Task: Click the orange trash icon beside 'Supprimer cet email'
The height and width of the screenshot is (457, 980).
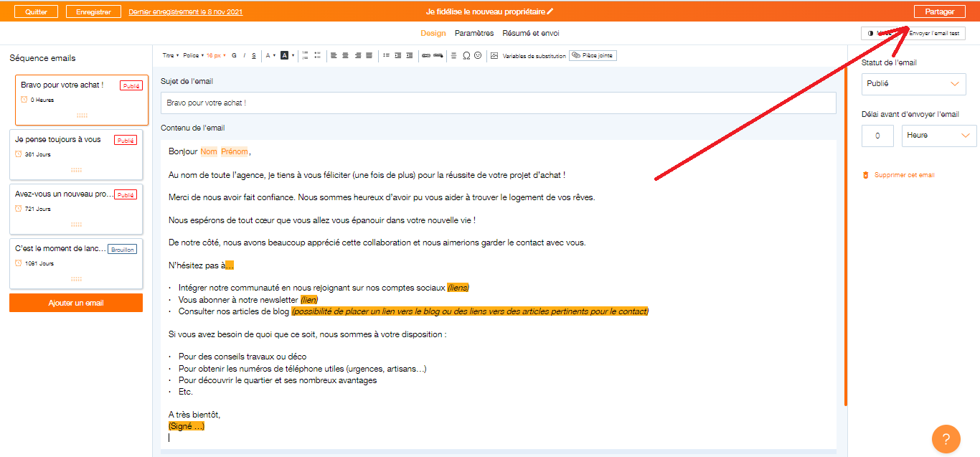Action: tap(866, 175)
